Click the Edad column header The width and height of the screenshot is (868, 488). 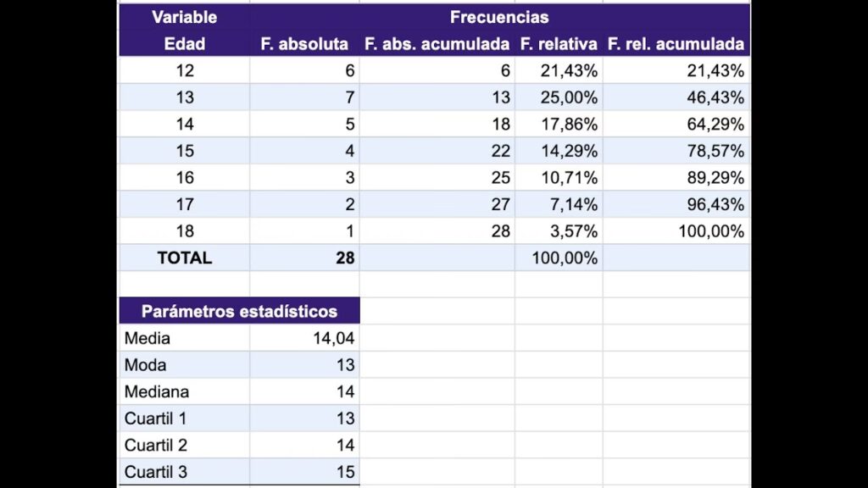(x=184, y=44)
